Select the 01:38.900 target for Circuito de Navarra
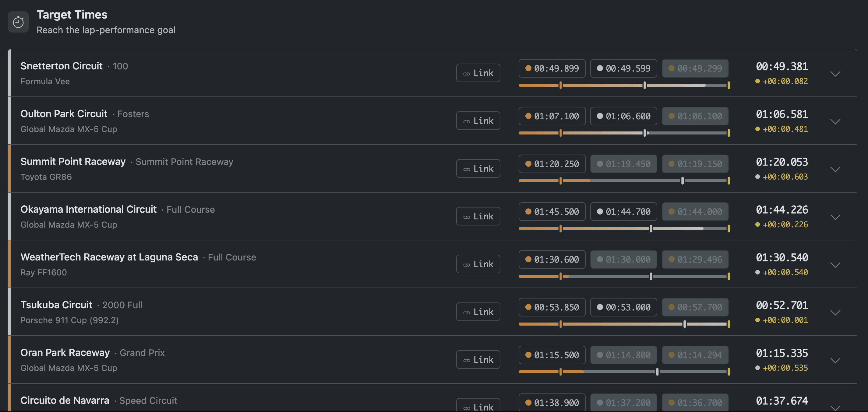This screenshot has width=868, height=412. 552,403
